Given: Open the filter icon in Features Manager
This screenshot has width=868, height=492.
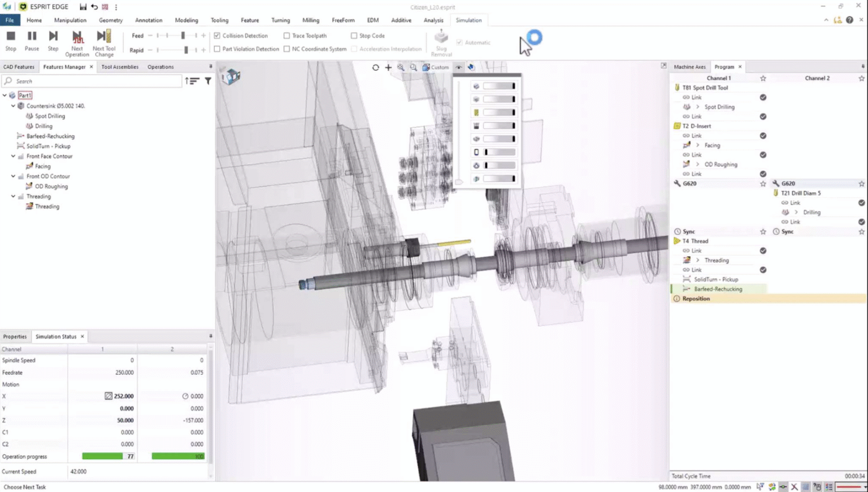Looking at the screenshot, I should coord(207,81).
